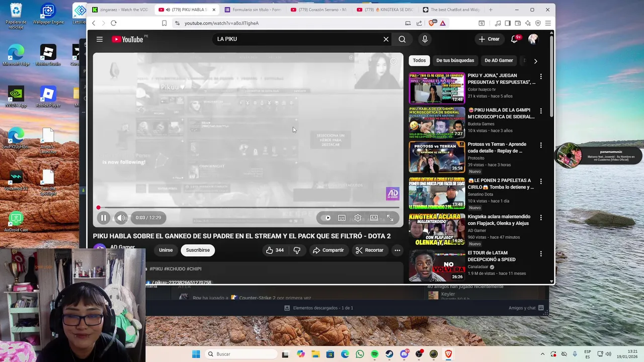Start voice search with the microphone

tap(425, 39)
